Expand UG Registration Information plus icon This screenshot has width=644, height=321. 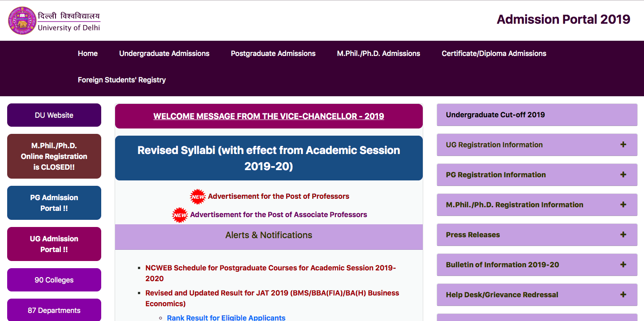click(623, 145)
